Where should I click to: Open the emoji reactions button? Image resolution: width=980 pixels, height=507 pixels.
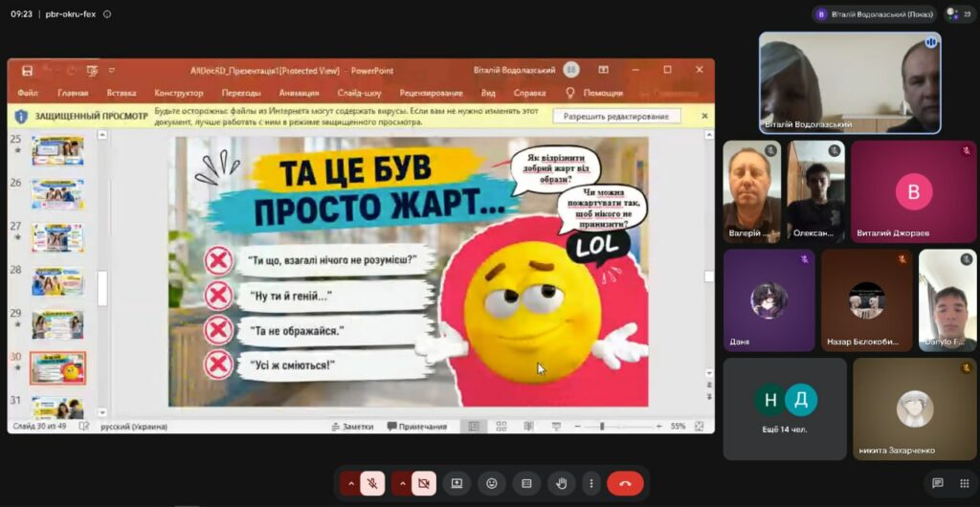pos(492,483)
